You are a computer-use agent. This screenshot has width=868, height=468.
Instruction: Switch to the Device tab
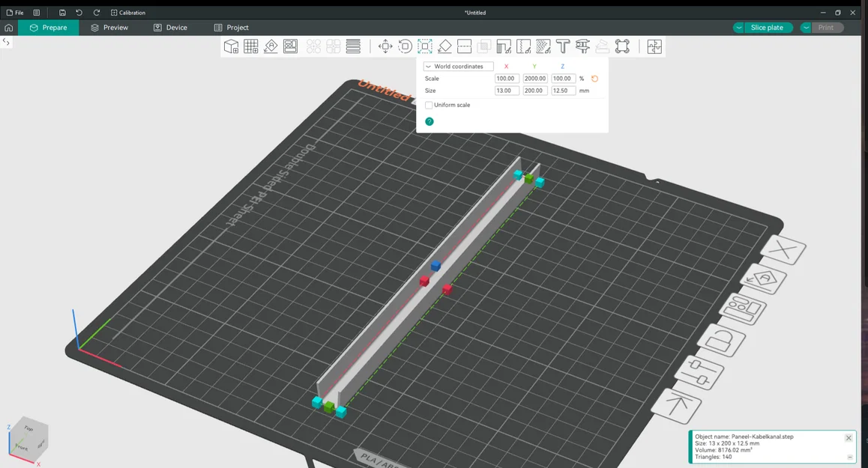point(170,28)
